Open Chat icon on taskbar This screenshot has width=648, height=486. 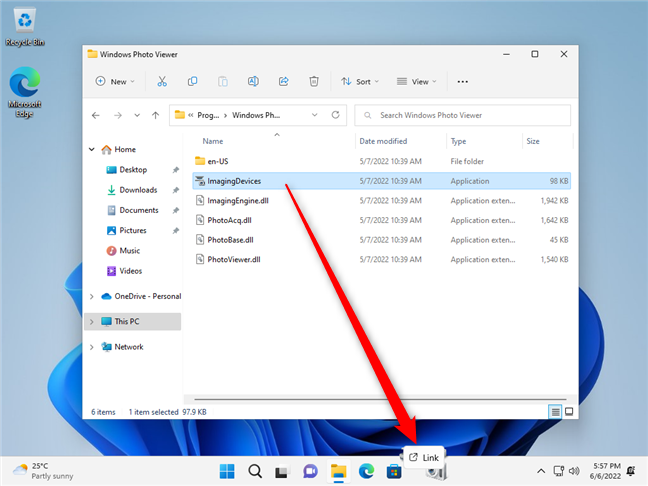310,471
